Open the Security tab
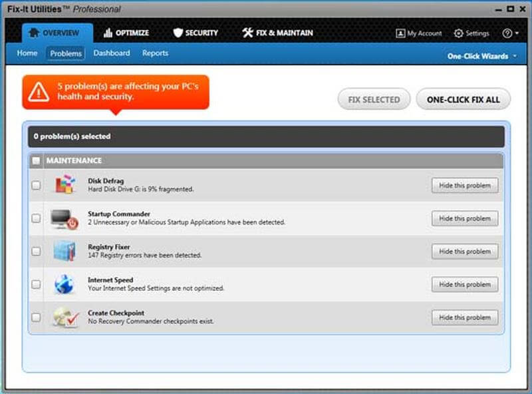The height and width of the screenshot is (394, 532). click(x=196, y=33)
